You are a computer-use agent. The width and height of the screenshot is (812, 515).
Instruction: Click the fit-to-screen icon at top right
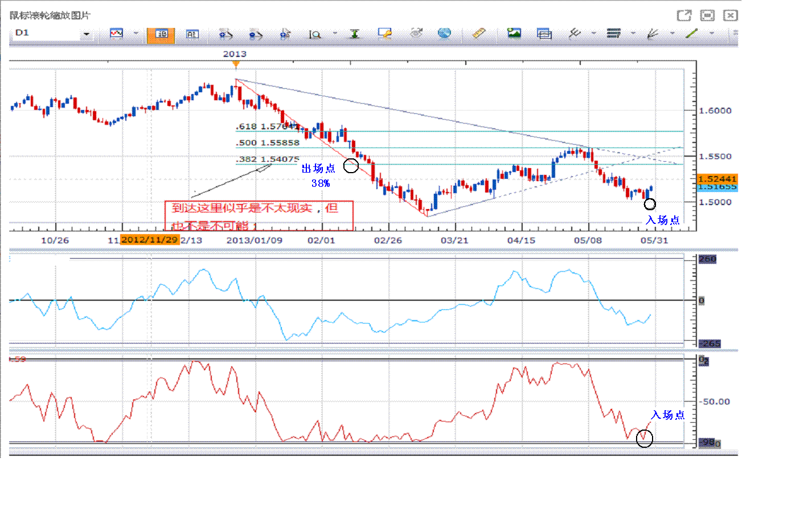tap(707, 15)
